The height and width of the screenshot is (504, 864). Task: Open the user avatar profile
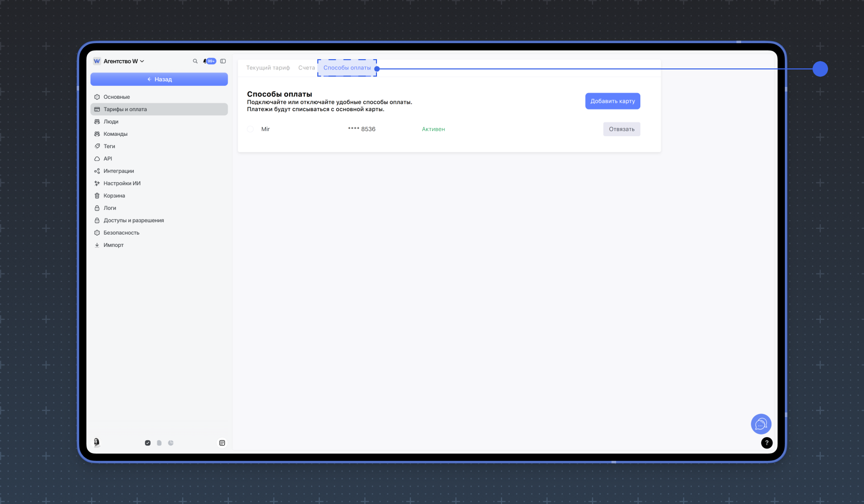pos(97,442)
